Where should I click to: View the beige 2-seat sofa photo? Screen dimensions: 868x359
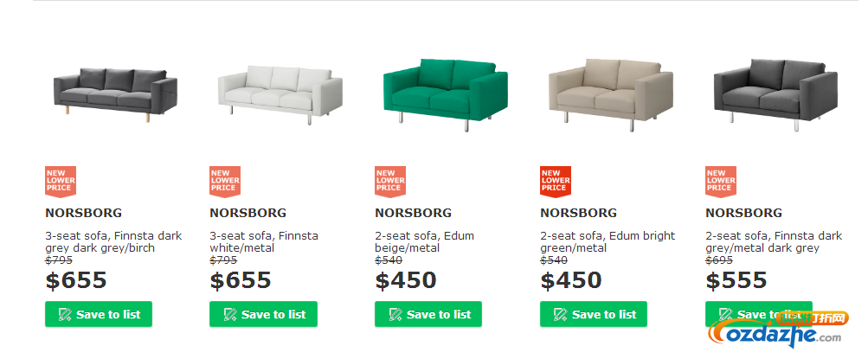611,94
